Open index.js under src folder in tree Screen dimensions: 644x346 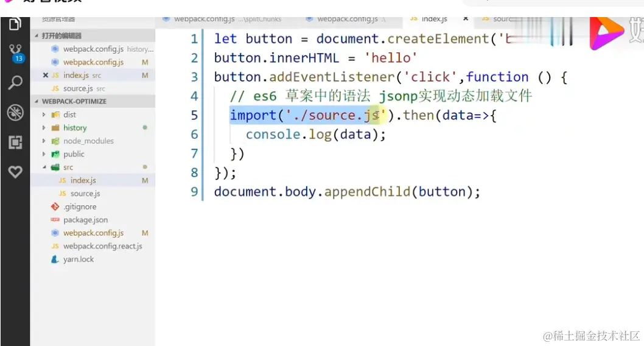(83, 180)
